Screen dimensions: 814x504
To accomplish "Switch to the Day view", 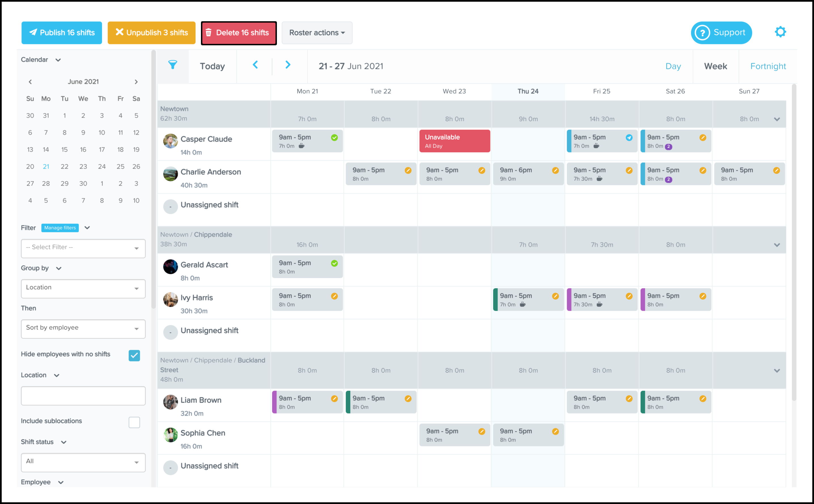I will pos(673,66).
